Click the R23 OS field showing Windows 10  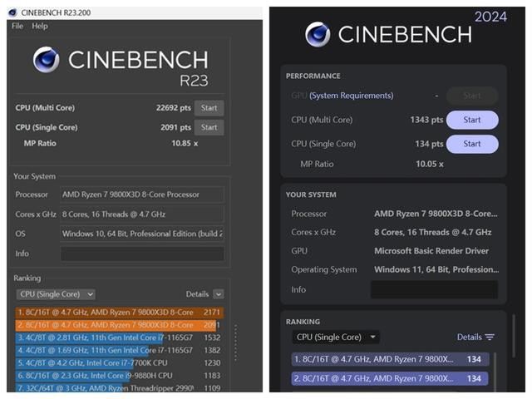(x=142, y=234)
